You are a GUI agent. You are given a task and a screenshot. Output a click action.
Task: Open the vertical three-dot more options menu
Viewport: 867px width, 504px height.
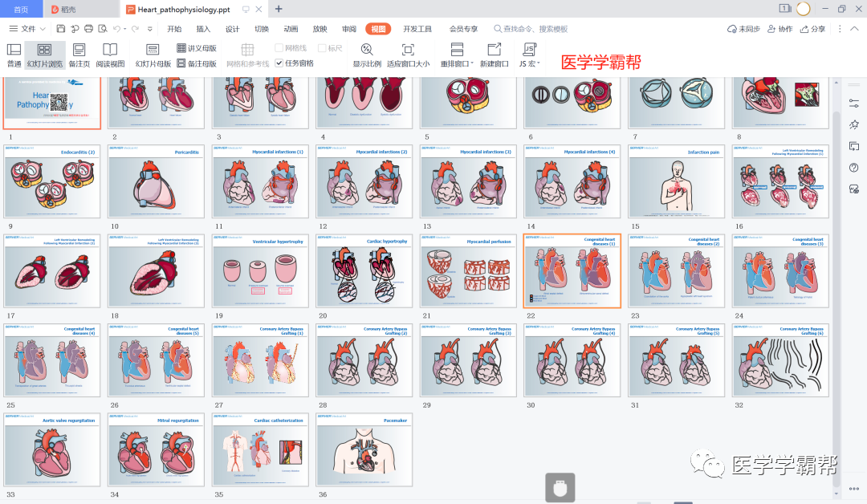(x=840, y=29)
